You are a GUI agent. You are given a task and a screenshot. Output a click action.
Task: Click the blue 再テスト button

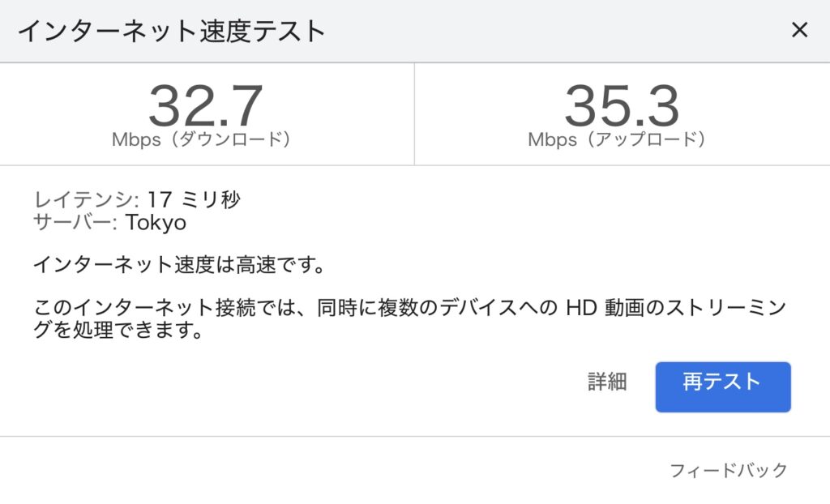coord(723,387)
